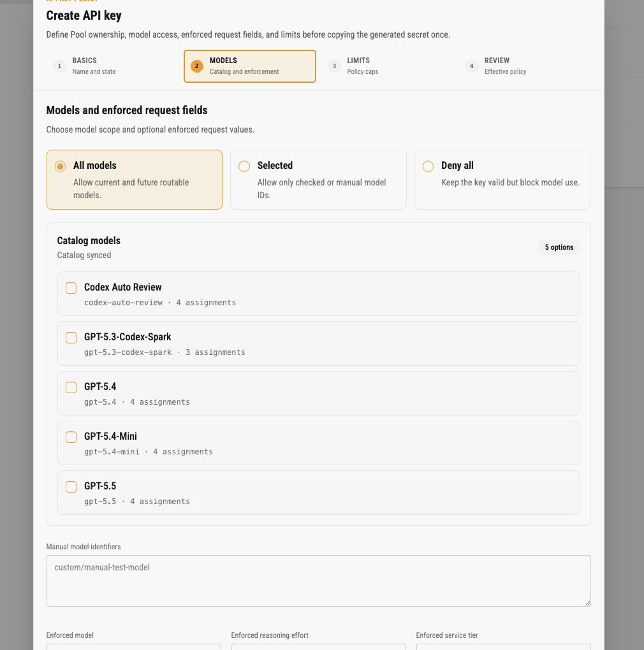The image size is (644, 650).
Task: Go to the Basics step tab
Action: click(112, 66)
